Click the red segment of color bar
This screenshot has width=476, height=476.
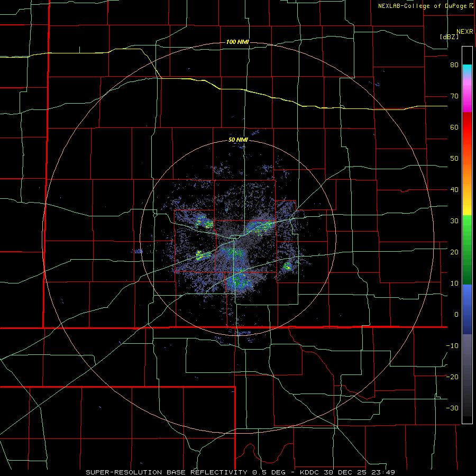(x=467, y=127)
